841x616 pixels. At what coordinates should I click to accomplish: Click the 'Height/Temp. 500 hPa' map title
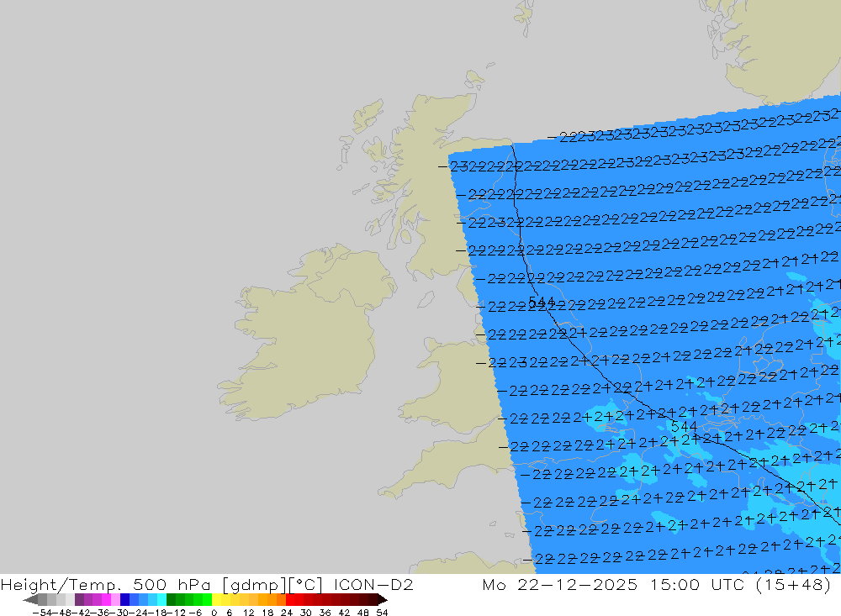click(x=106, y=584)
